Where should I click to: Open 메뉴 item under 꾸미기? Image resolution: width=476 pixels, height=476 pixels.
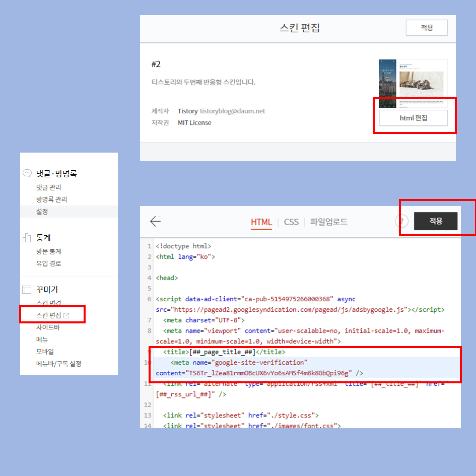coord(42,339)
